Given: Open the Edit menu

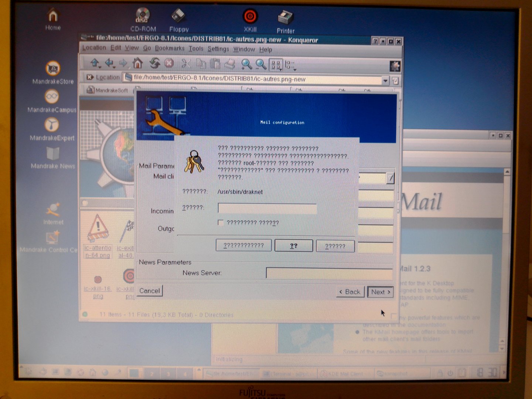Looking at the screenshot, I should point(116,48).
